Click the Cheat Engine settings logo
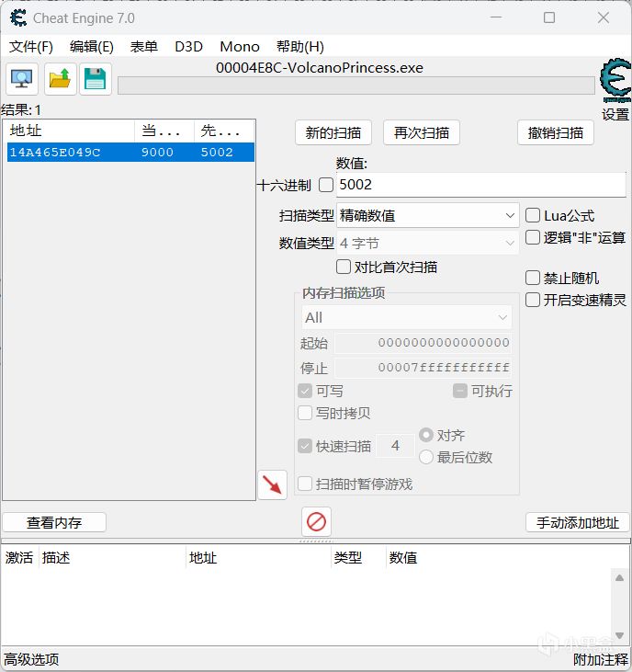This screenshot has height=672, width=632. [615, 80]
